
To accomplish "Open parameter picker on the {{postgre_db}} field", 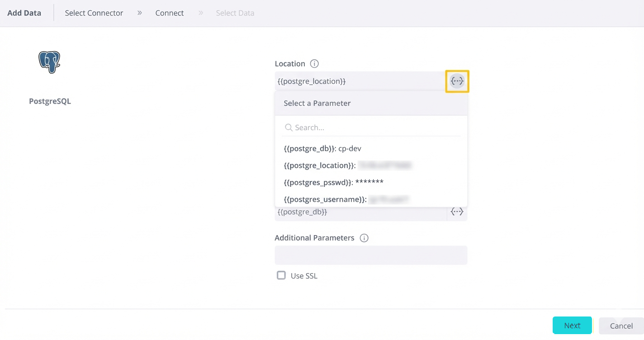I will click(x=457, y=212).
